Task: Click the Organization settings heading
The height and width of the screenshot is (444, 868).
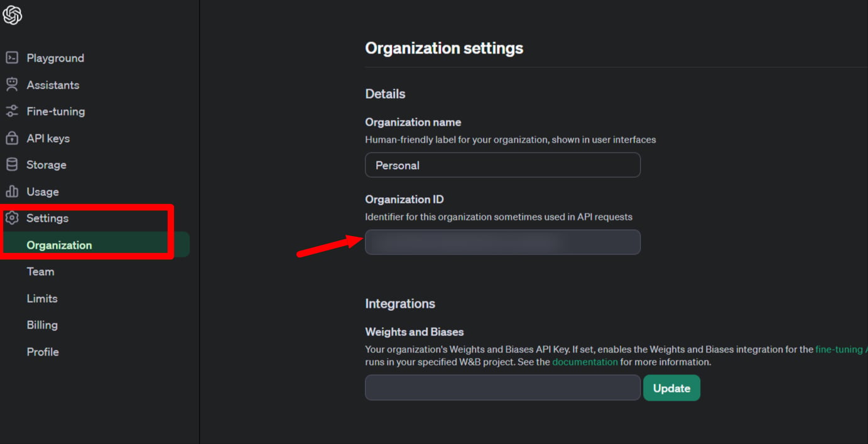Action: click(444, 48)
